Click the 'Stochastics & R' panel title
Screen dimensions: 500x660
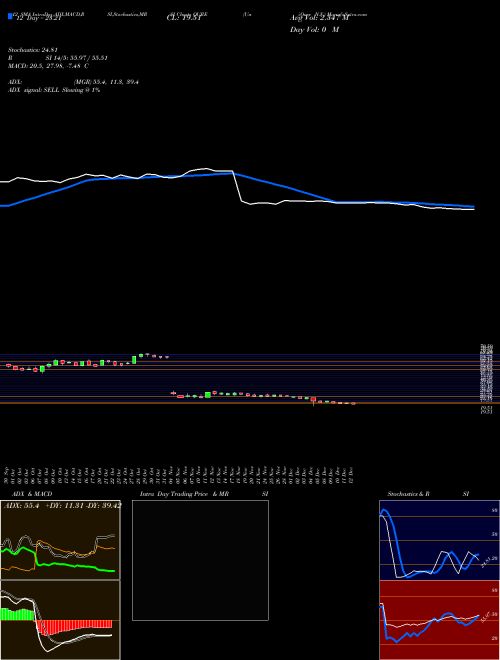click(x=408, y=494)
